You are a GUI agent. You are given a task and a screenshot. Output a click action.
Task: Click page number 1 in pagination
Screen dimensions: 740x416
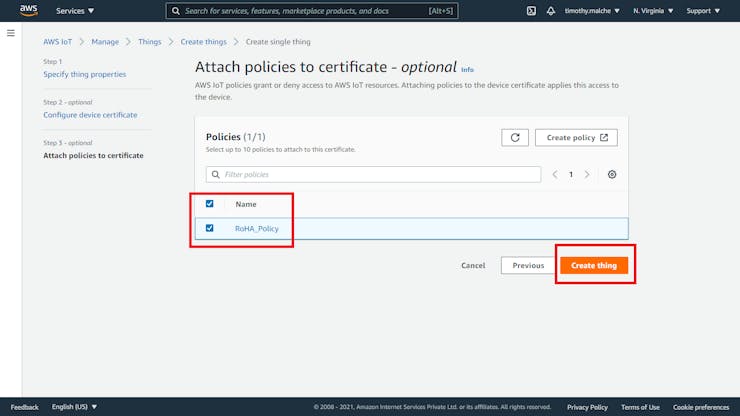(571, 174)
